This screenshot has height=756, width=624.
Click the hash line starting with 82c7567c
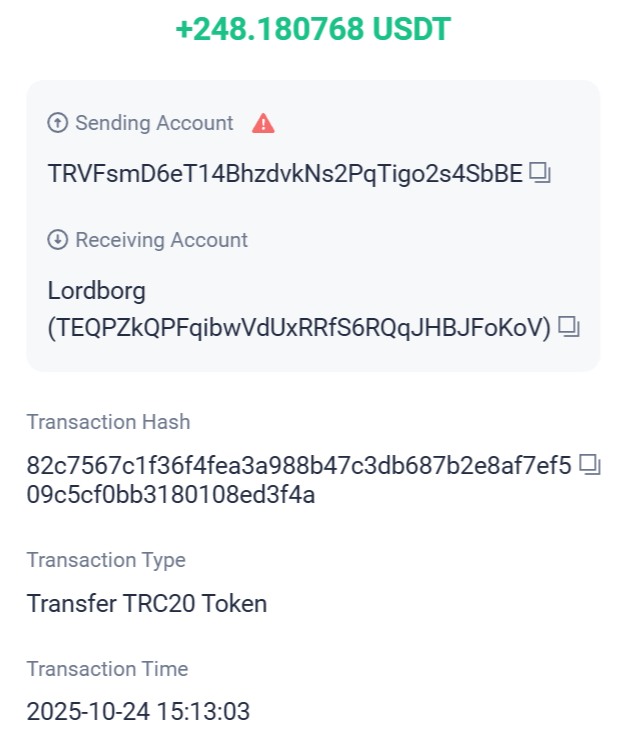[299, 465]
